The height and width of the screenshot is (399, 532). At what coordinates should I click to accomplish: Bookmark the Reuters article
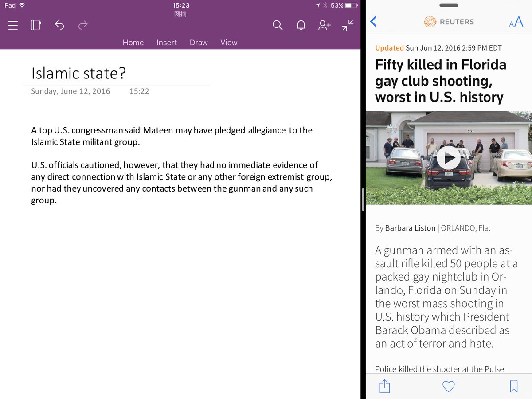513,386
